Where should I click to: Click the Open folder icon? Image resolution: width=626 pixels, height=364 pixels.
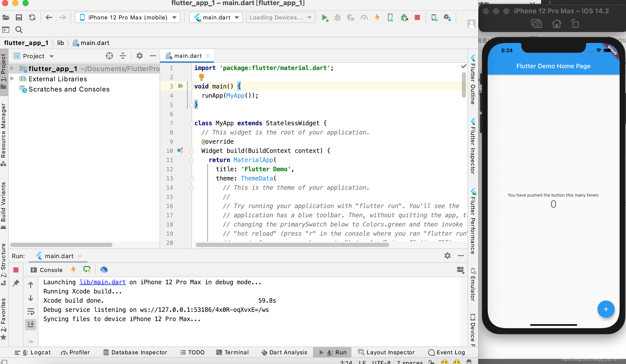pyautogui.click(x=6, y=17)
